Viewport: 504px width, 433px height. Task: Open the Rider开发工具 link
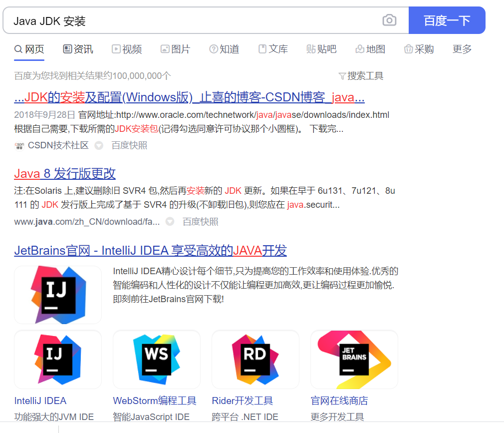[243, 401]
